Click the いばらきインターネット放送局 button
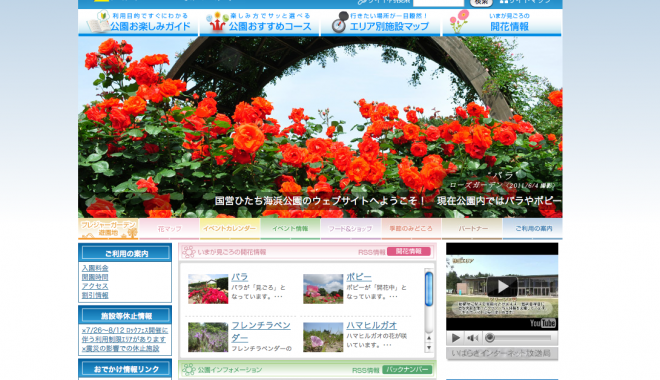The image size is (660, 380). (x=502, y=353)
